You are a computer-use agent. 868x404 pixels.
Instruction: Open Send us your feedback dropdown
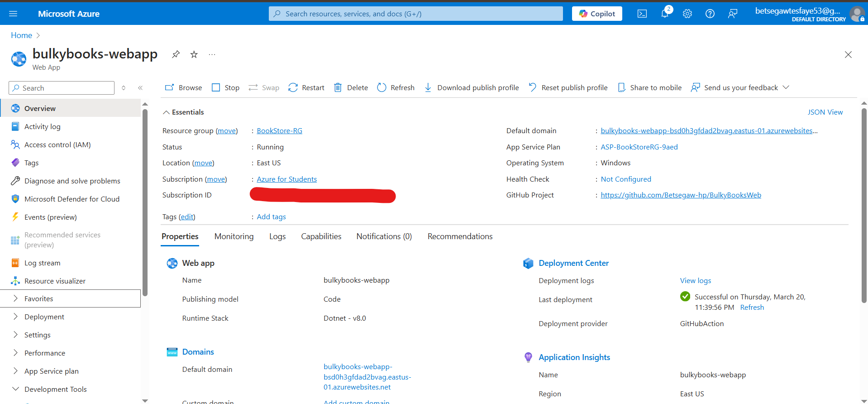click(740, 87)
